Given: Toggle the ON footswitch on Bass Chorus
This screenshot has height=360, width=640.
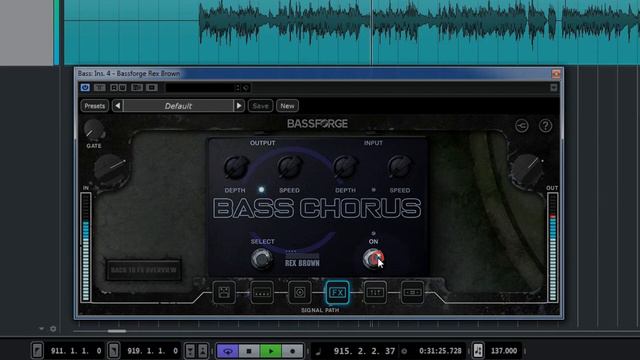Looking at the screenshot, I should [373, 258].
